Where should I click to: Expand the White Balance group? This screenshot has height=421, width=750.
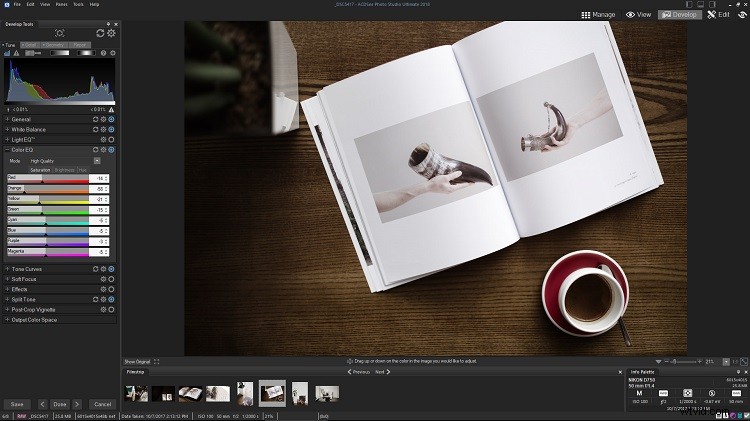pyautogui.click(x=7, y=129)
